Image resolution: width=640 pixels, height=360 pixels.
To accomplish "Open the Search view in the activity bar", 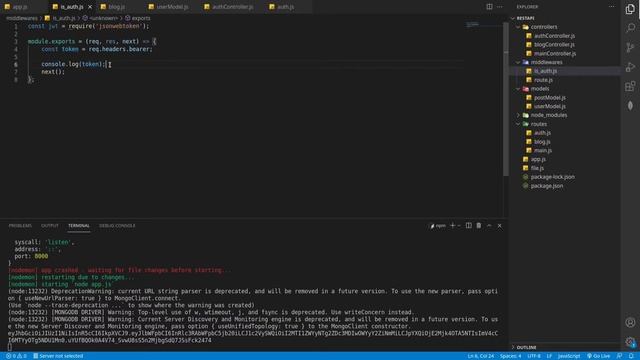I will (x=630, y=28).
